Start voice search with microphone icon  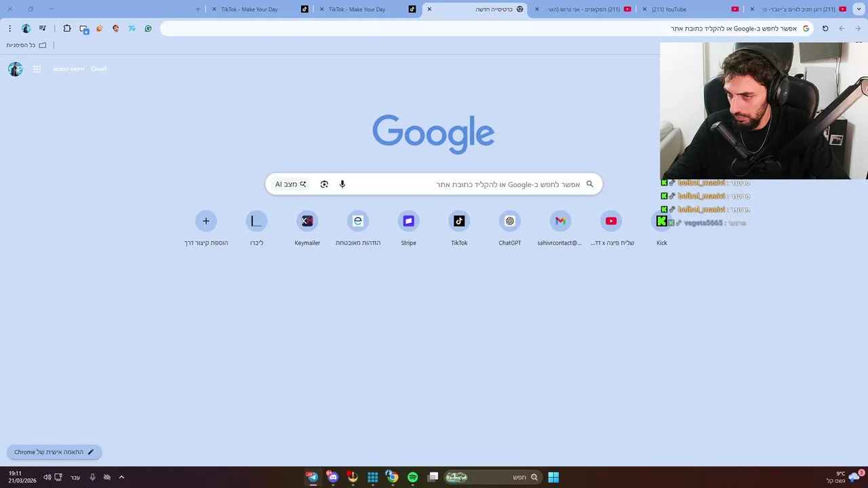[x=342, y=184]
